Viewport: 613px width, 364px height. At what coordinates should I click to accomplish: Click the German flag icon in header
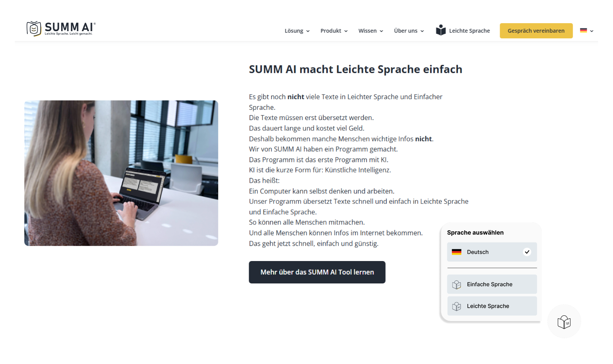[x=583, y=30]
